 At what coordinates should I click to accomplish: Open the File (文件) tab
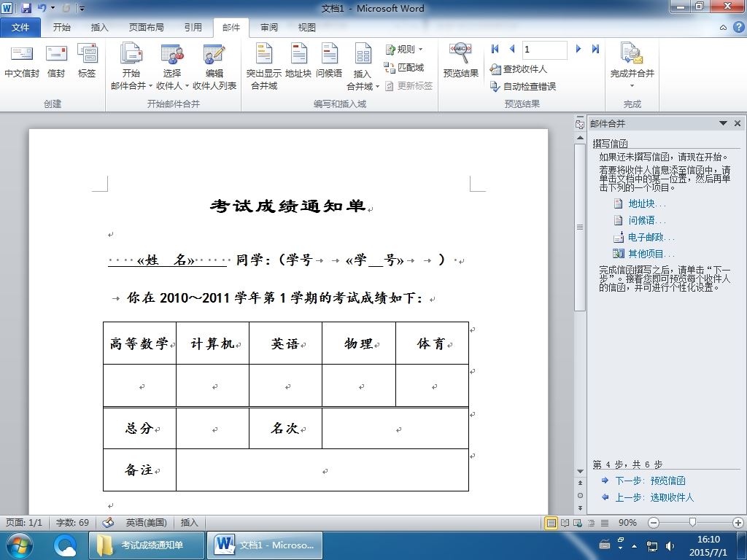tap(20, 28)
